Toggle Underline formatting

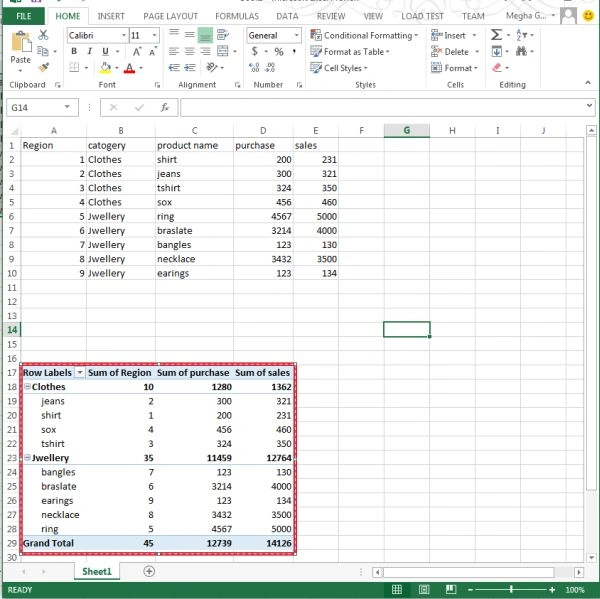pos(105,51)
